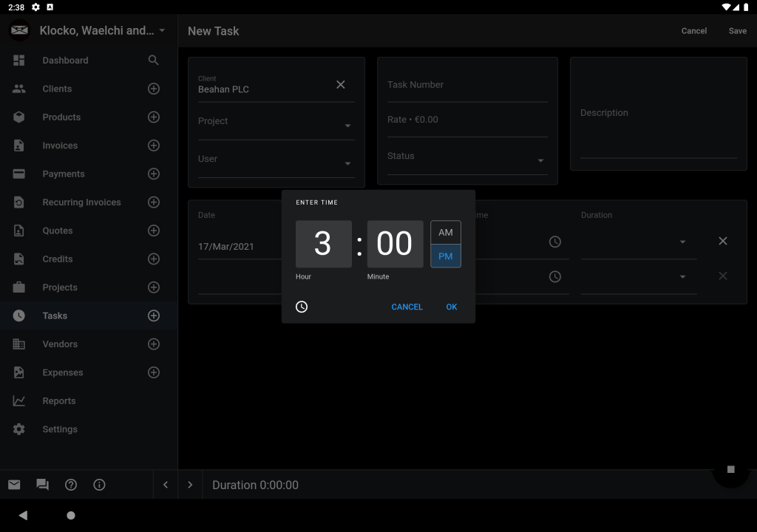Click the Hour field showing 3
Viewport: 757px width, 532px height.
tap(323, 244)
